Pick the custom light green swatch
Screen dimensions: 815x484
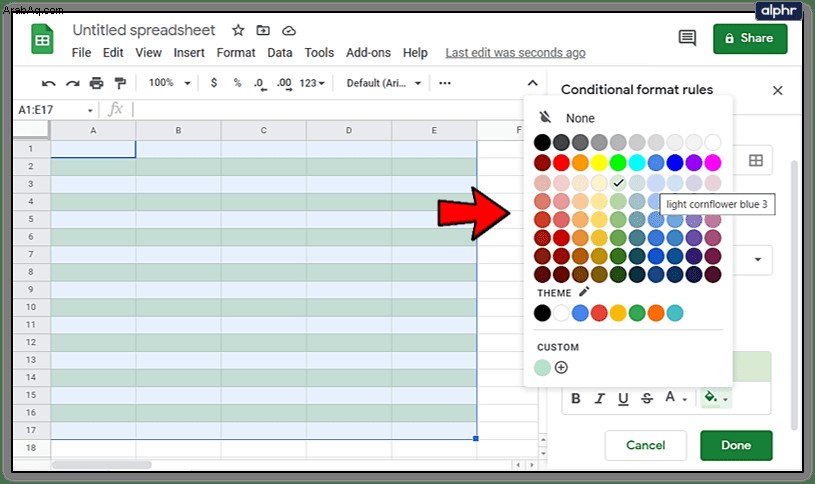coord(542,368)
